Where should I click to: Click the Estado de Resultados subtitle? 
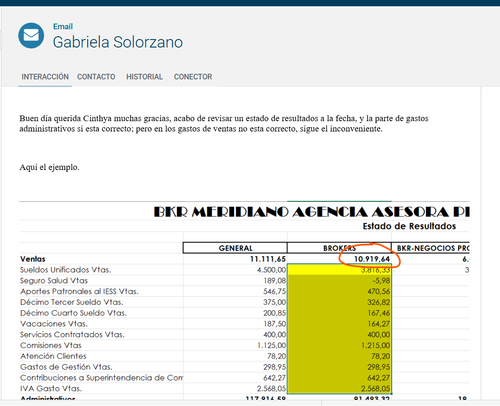click(409, 226)
